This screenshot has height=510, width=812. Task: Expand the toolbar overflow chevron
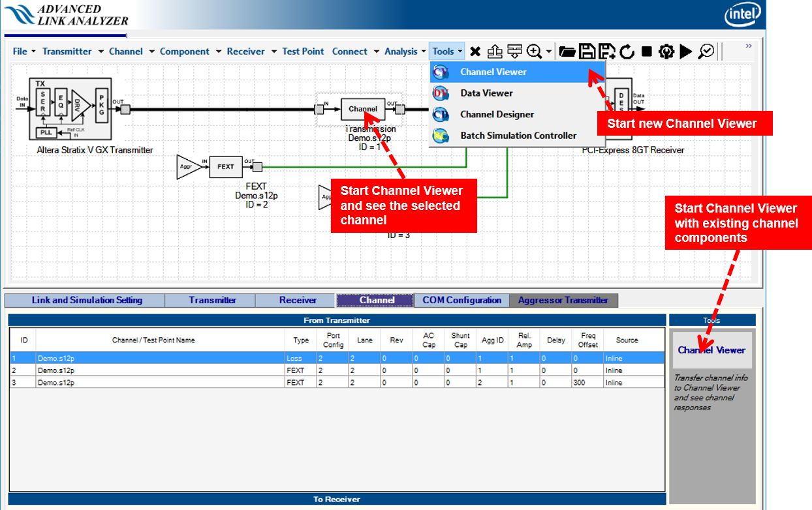click(749, 46)
